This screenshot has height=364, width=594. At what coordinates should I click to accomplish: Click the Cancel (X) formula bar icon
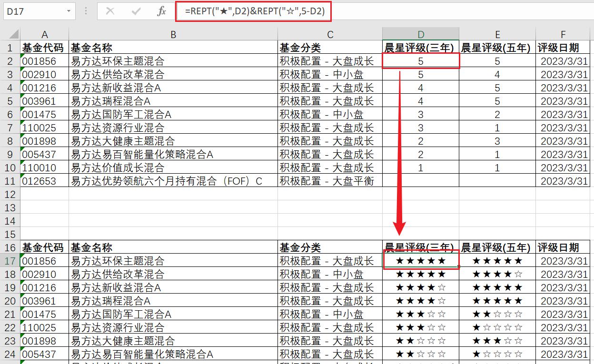click(x=110, y=11)
